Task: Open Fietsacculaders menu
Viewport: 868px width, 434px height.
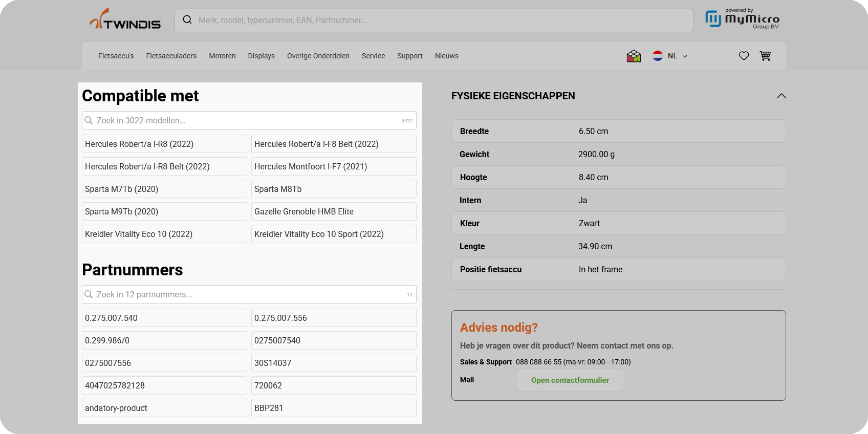Action: [171, 56]
